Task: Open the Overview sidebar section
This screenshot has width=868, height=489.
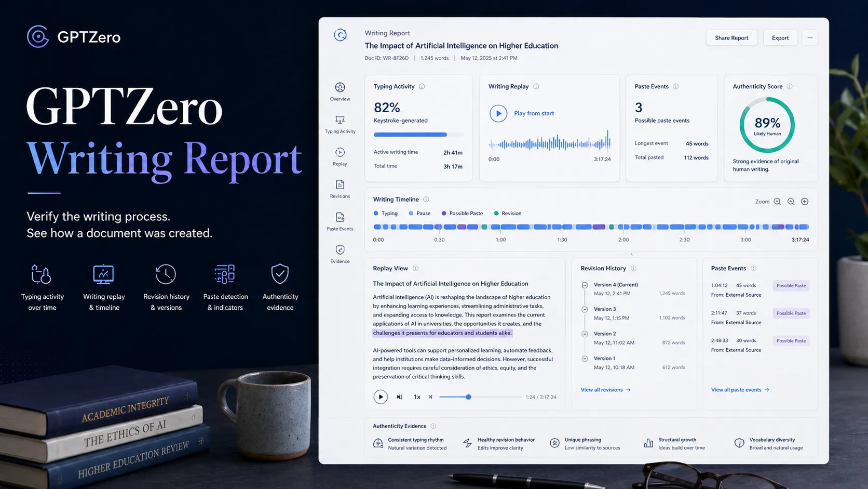Action: click(340, 91)
